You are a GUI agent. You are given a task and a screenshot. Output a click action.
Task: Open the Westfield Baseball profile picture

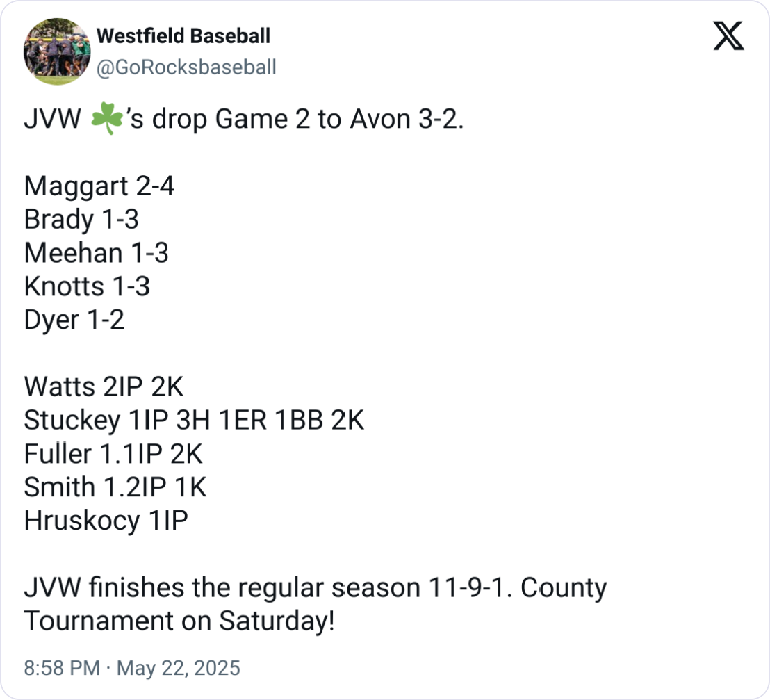(x=53, y=51)
